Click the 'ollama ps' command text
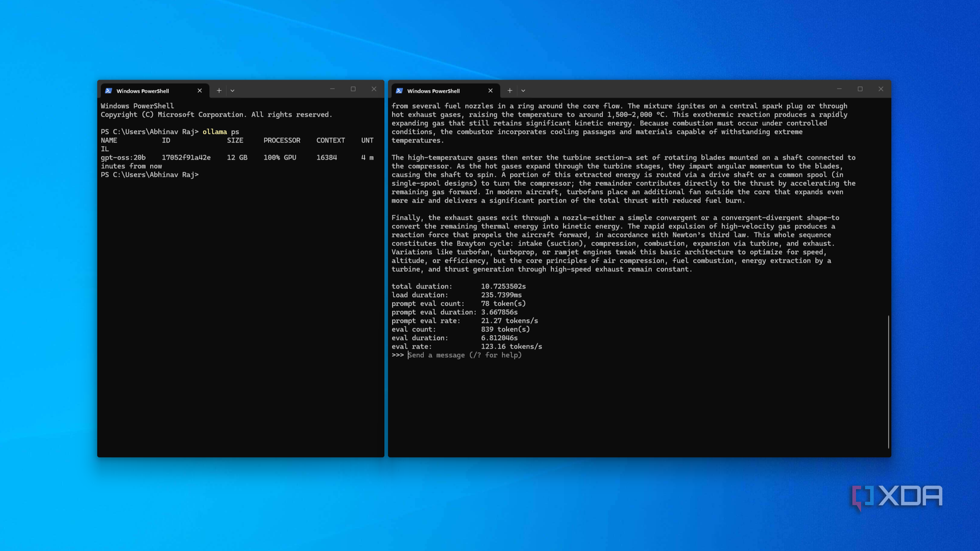Image resolution: width=980 pixels, height=551 pixels. [221, 132]
